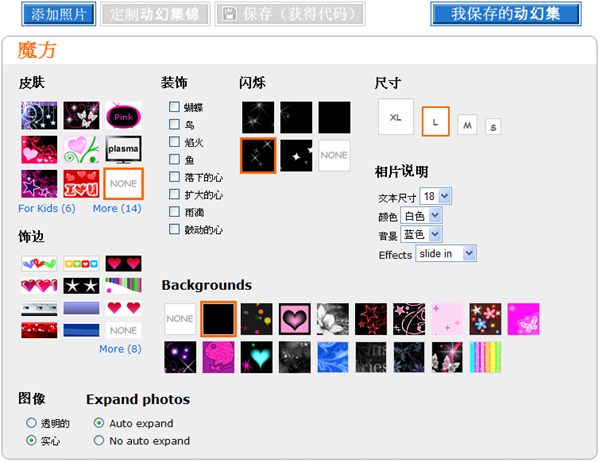Choose the S size option
This screenshot has width=599, height=462.
[493, 127]
